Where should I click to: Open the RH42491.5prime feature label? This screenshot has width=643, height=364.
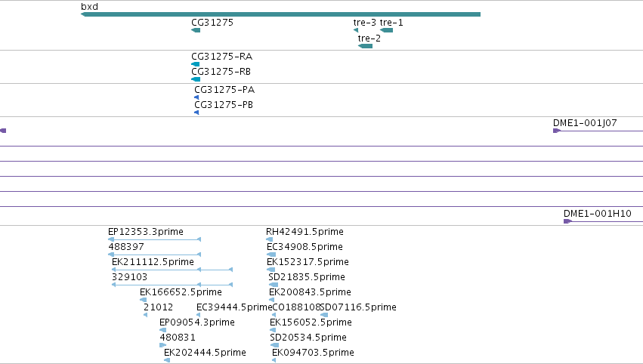(x=304, y=232)
